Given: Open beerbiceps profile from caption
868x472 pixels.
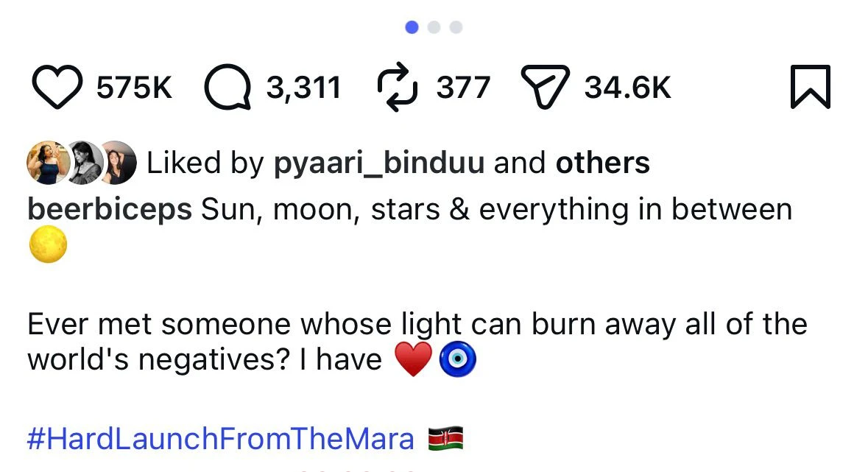Looking at the screenshot, I should pos(110,210).
